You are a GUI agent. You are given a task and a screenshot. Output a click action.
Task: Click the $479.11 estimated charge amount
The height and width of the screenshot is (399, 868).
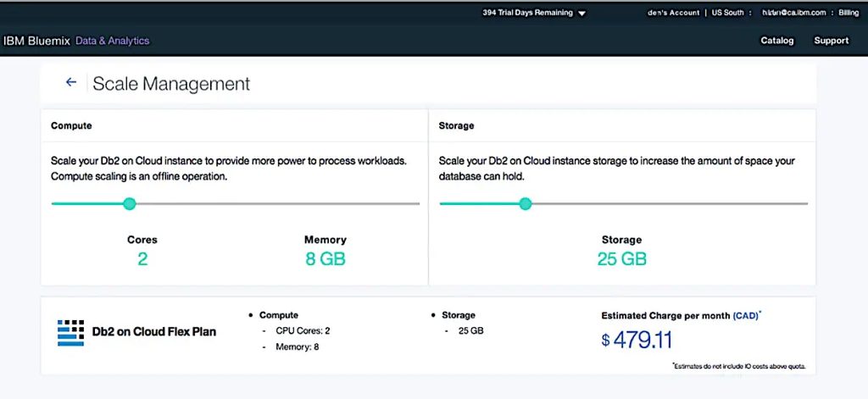(637, 341)
